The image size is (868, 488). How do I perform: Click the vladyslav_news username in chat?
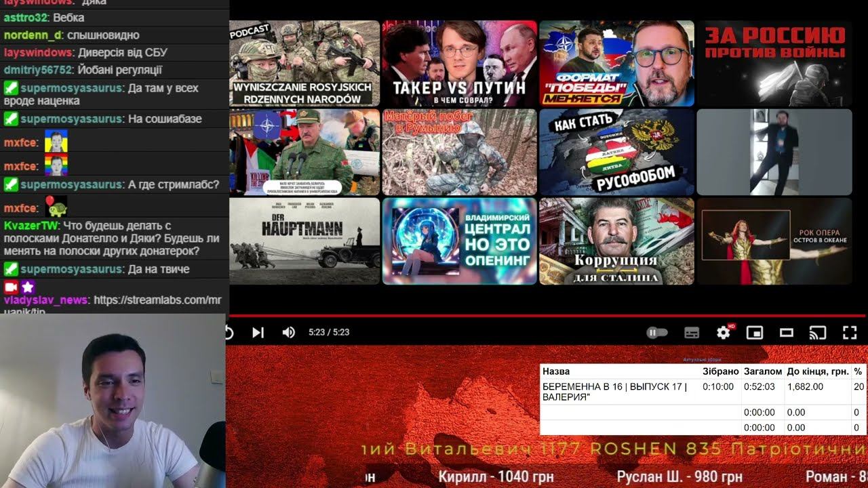tap(45, 300)
